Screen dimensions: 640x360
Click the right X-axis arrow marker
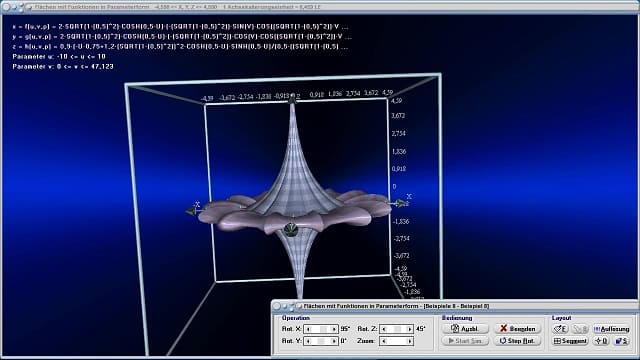(400, 202)
